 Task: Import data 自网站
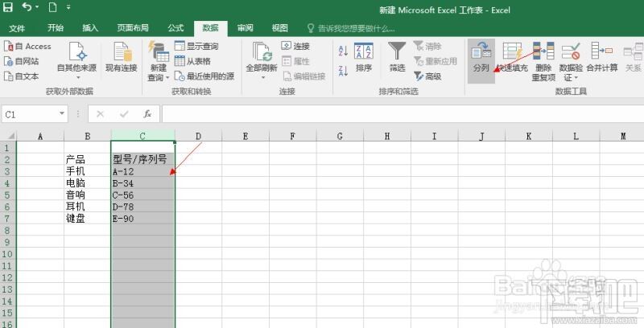click(x=22, y=61)
